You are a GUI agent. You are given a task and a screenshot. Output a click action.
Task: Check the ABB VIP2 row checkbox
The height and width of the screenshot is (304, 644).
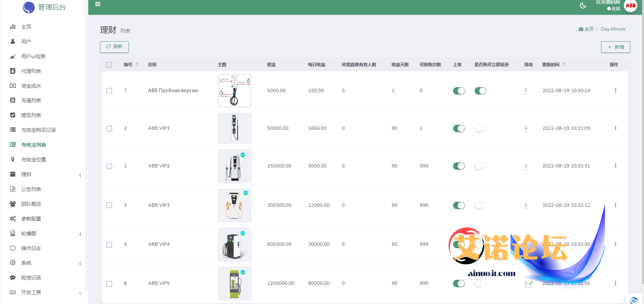coord(109,166)
